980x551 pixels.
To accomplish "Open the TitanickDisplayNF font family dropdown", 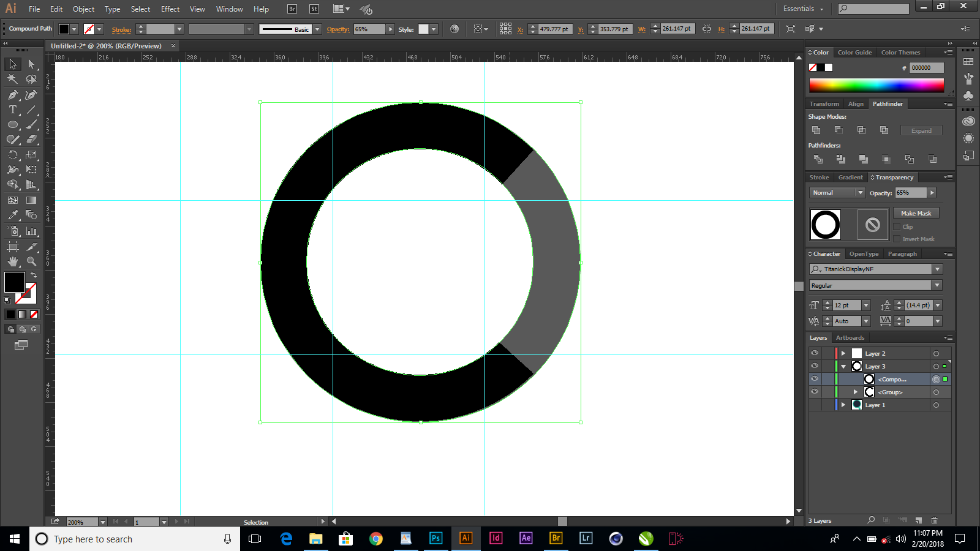I will [937, 269].
